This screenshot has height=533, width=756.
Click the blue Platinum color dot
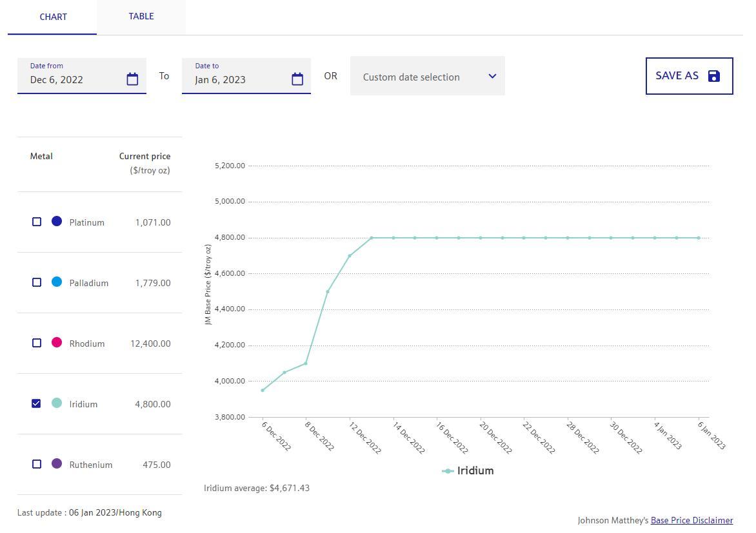[x=57, y=222]
